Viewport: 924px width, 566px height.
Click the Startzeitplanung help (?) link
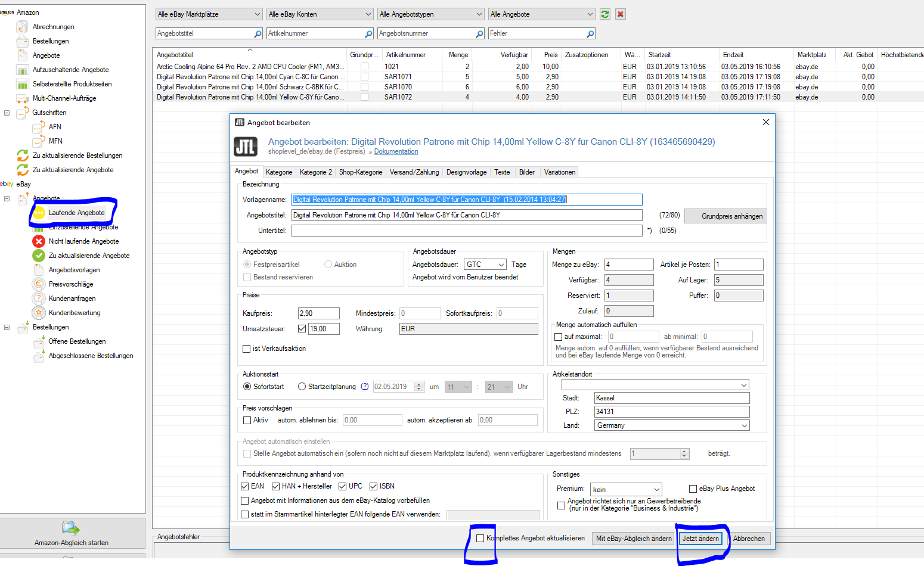[x=365, y=387]
